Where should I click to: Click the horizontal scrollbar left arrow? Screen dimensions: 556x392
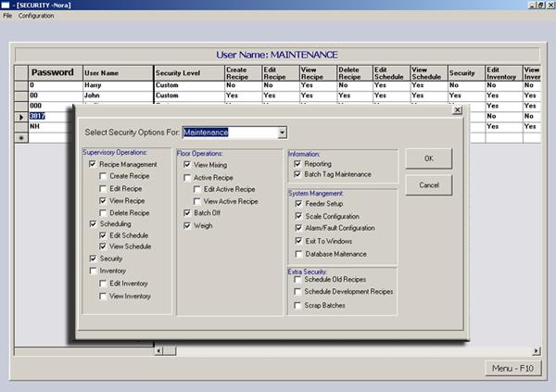click(x=158, y=351)
